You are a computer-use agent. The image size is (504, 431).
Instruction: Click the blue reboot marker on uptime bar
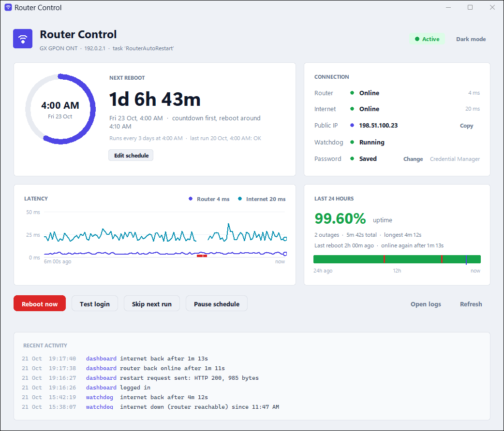(x=466, y=259)
